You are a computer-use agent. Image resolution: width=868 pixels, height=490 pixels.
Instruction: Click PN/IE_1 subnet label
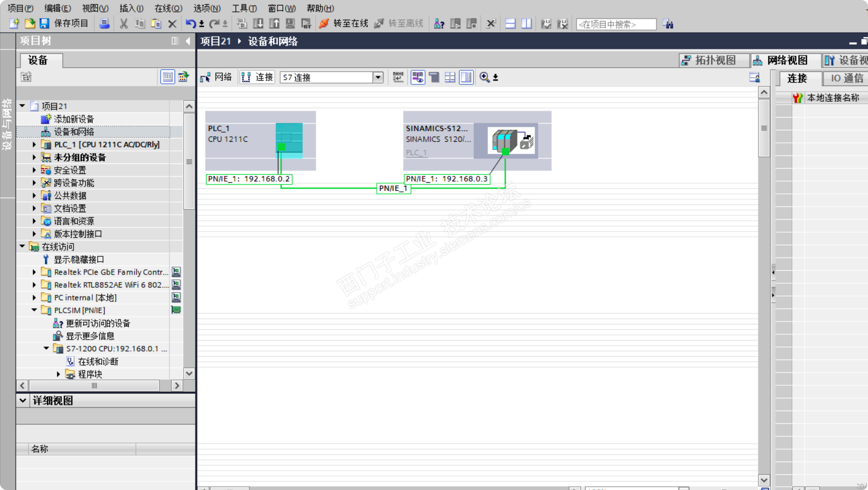coord(393,189)
